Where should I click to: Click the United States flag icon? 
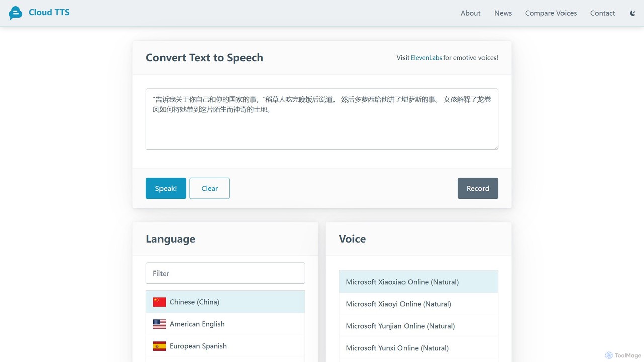(x=159, y=324)
